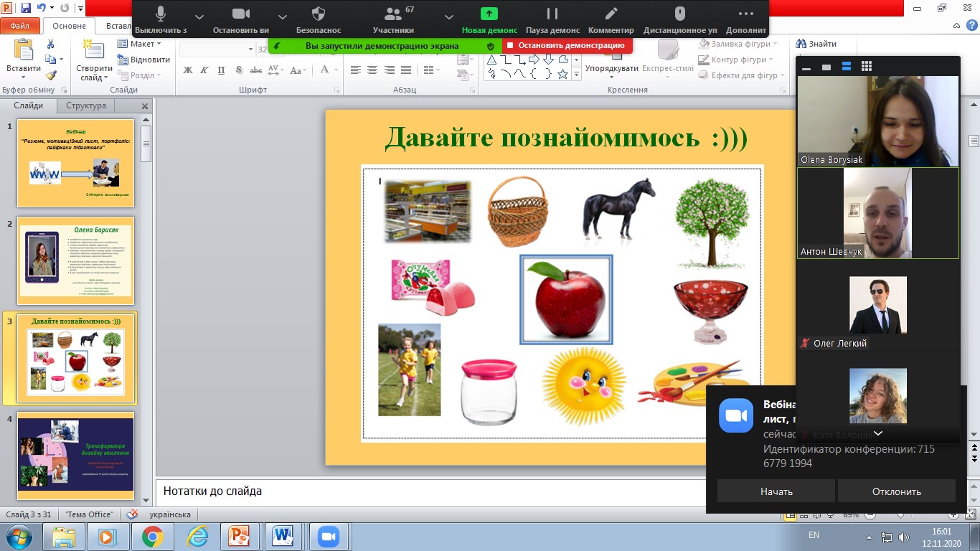Image resolution: width=980 pixels, height=551 pixels.
Task: Switch to Слайди pane tab
Action: [x=29, y=105]
